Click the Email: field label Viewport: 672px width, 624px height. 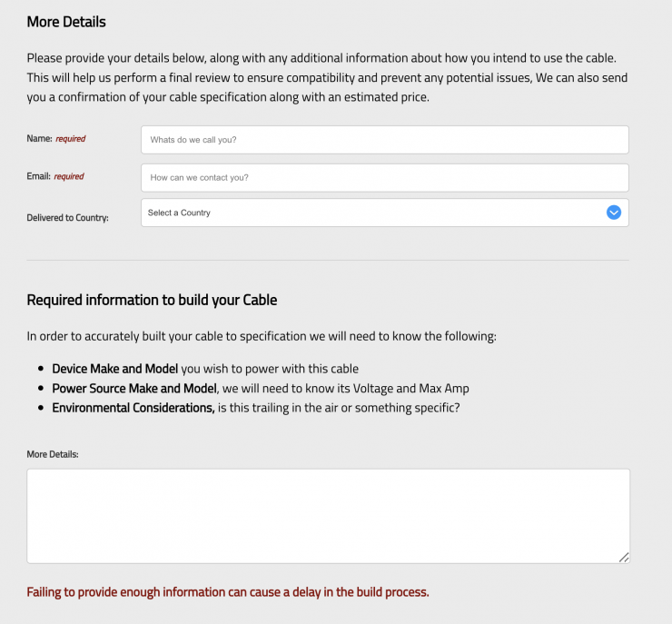point(38,176)
